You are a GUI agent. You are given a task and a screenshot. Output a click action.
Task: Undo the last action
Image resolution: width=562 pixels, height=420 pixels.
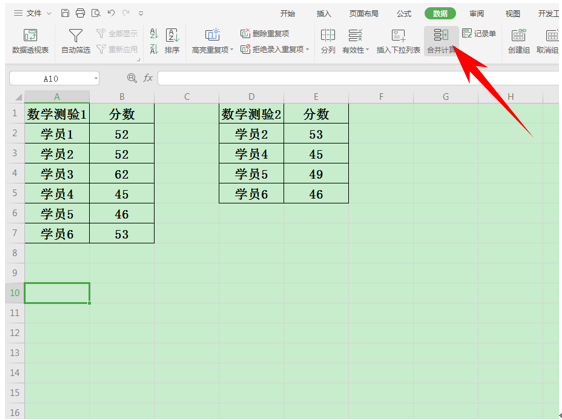tap(111, 13)
